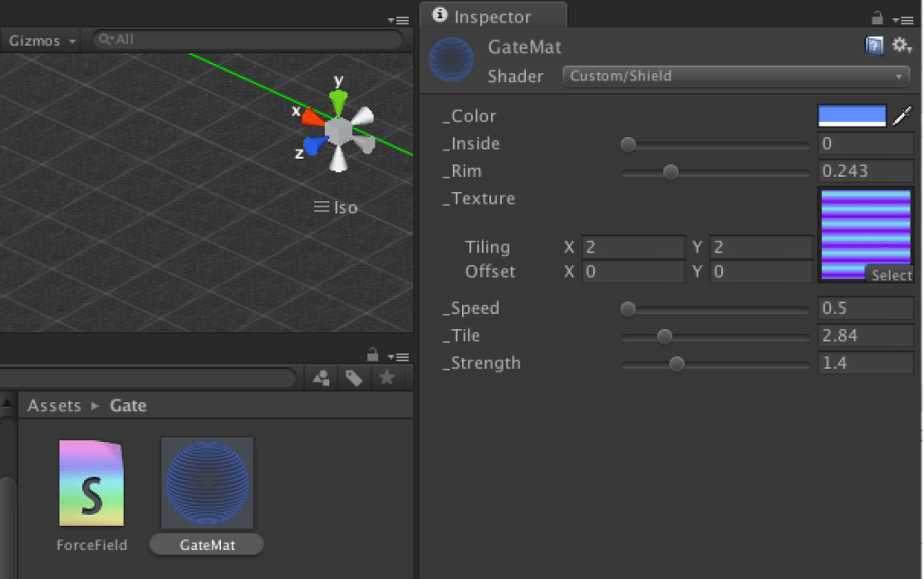The width and height of the screenshot is (924, 579).
Task: Open the Assets breadcrumb in Project panel
Action: click(x=53, y=405)
